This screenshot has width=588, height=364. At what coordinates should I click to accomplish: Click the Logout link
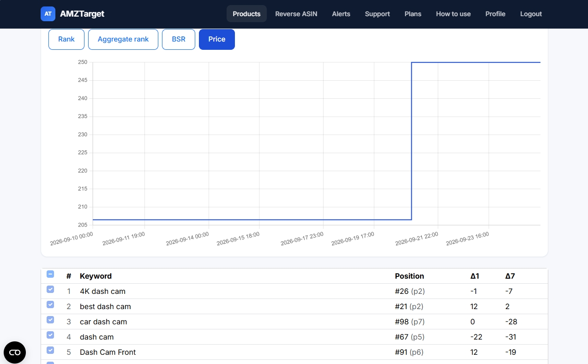[531, 14]
